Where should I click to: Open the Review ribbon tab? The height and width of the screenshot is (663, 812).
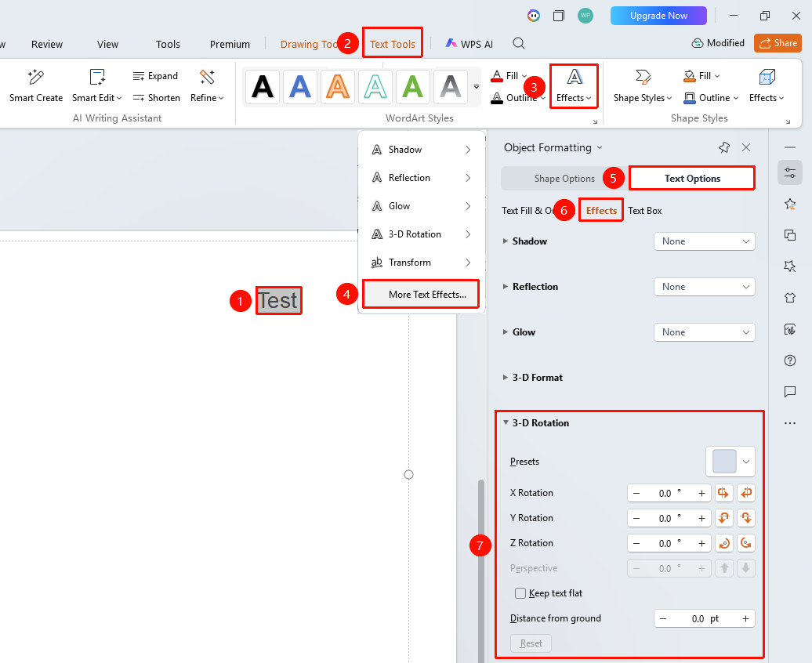click(x=46, y=45)
